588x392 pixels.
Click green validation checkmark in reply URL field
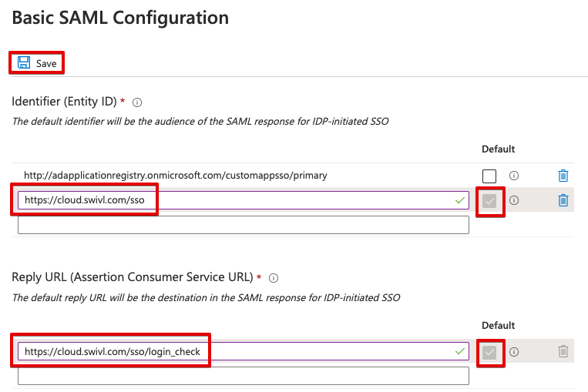pyautogui.click(x=460, y=351)
